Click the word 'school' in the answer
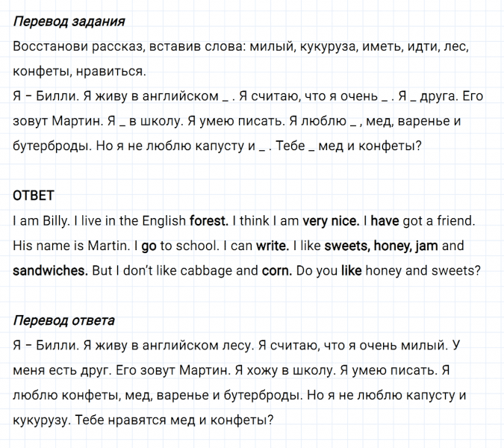Image resolution: width=504 pixels, height=448 pixels. (195, 246)
